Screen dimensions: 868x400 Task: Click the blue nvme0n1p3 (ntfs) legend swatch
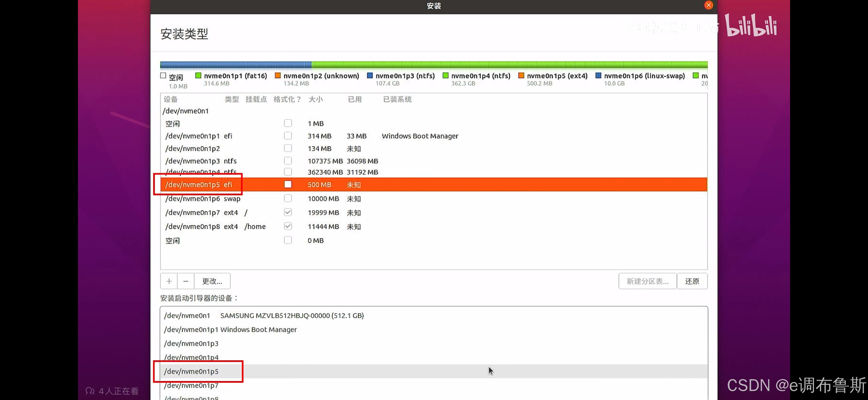[x=370, y=75]
